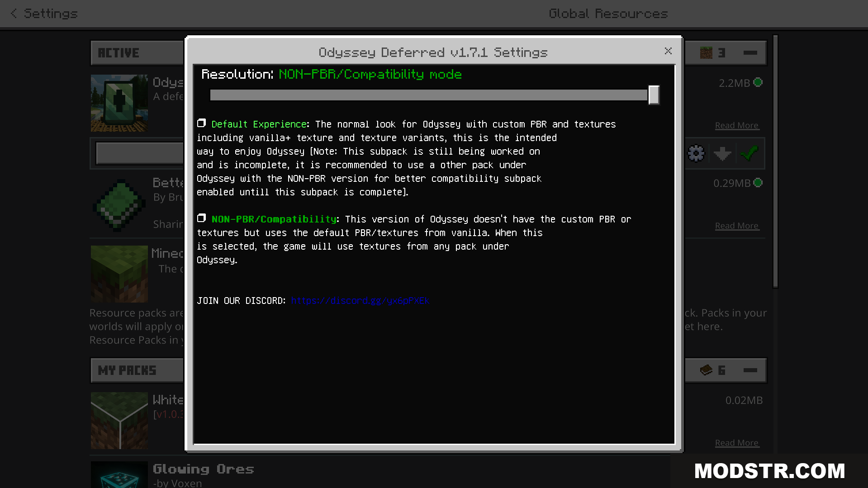Click the green status dot next to 0.29MB
868x488 pixels.
pos(758,183)
